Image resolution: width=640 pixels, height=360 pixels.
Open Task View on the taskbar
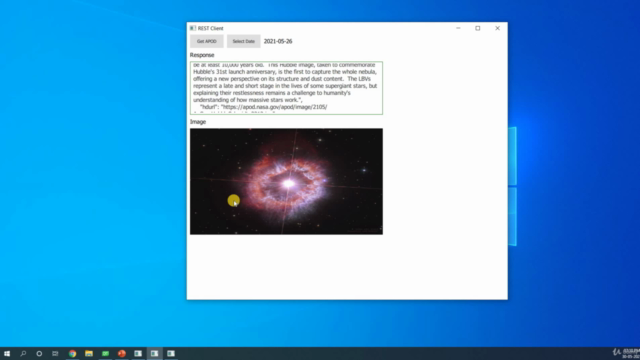pos(55,353)
